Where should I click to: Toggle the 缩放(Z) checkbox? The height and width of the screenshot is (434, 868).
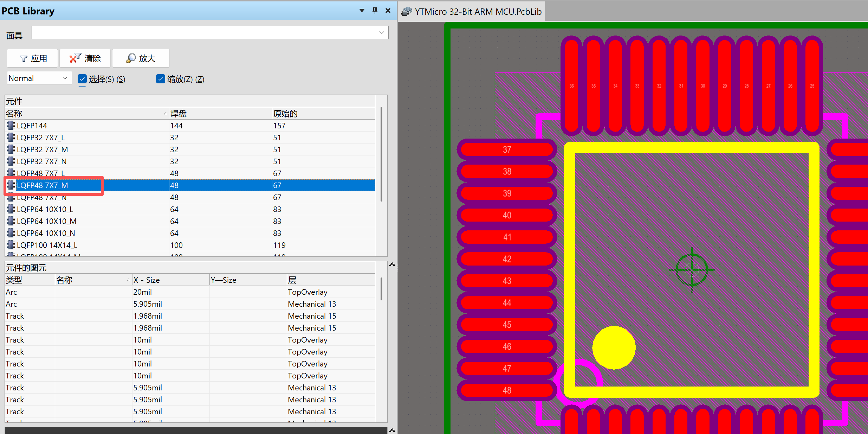[x=161, y=79]
